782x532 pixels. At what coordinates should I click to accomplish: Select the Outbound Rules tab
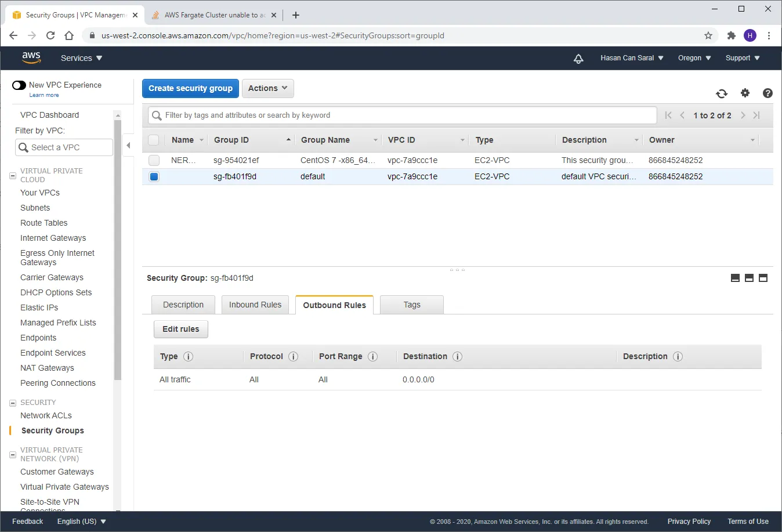(335, 305)
